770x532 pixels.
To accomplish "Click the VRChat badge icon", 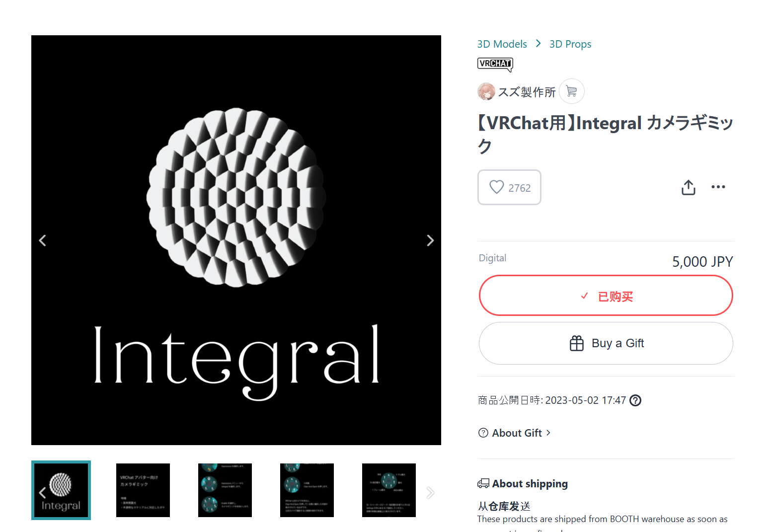I will pyautogui.click(x=495, y=64).
